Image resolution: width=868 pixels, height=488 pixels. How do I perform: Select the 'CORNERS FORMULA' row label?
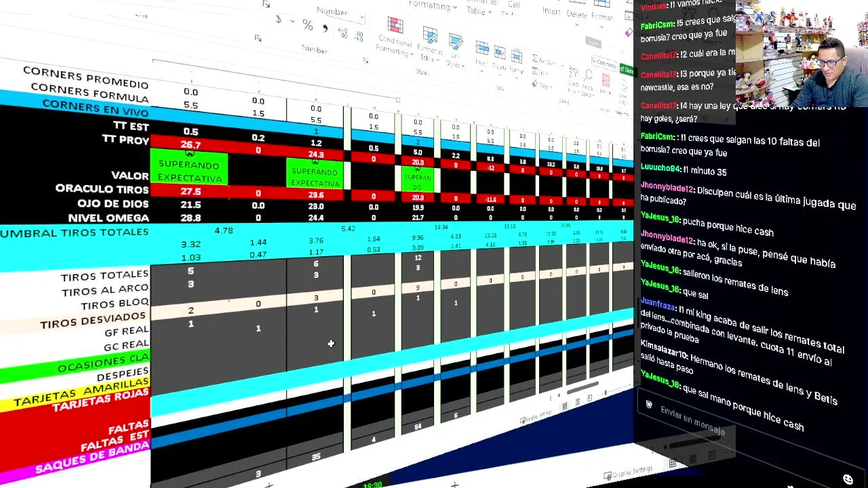tap(90, 93)
